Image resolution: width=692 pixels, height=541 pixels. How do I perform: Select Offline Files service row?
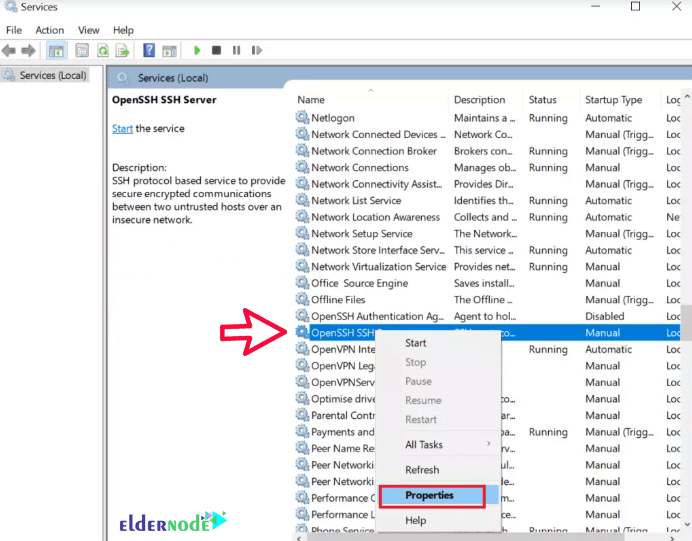487,299
